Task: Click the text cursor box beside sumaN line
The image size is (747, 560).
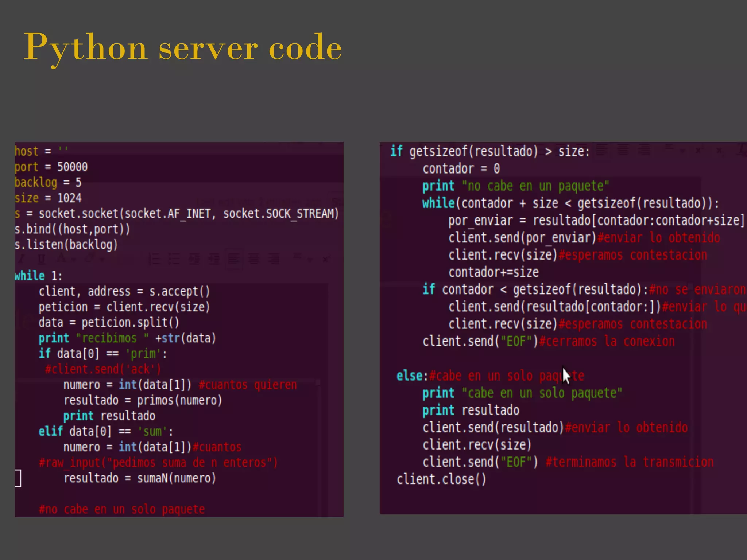Action: point(18,478)
